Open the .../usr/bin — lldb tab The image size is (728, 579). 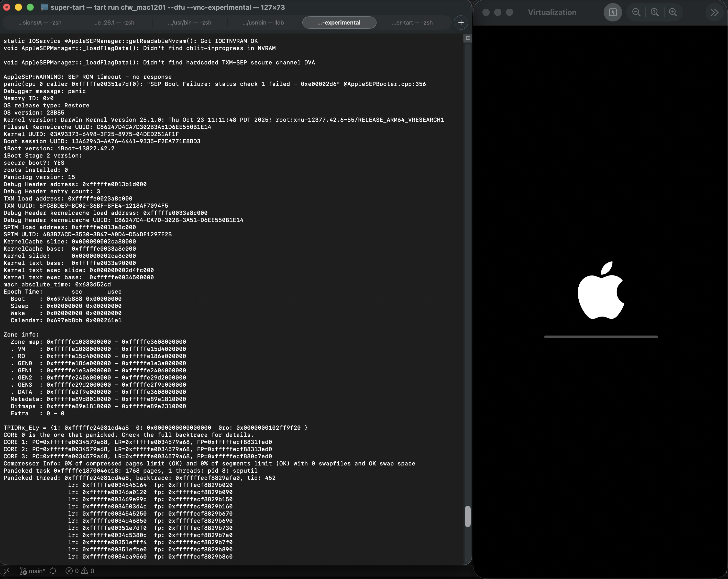point(263,23)
